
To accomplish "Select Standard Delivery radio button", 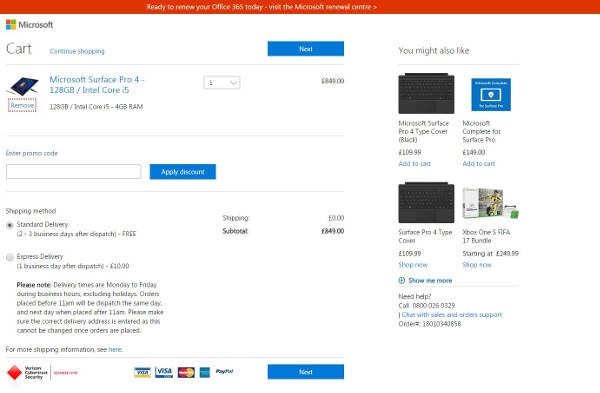I will click(x=10, y=225).
